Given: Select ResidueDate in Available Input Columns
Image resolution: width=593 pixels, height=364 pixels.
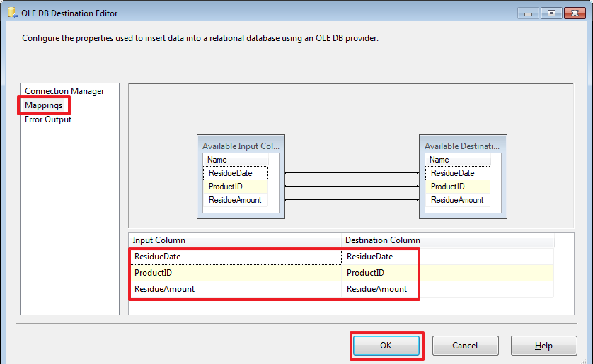Looking at the screenshot, I should click(x=236, y=173).
